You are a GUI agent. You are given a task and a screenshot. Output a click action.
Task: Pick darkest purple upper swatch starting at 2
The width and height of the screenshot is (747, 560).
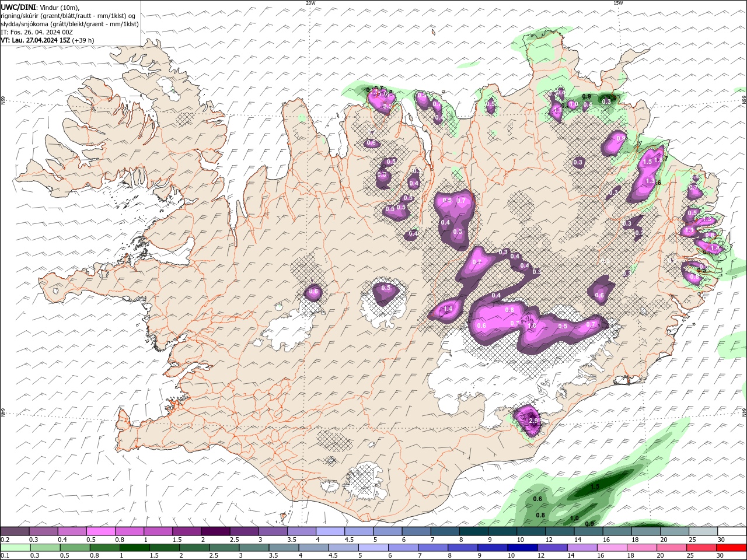click(x=215, y=531)
